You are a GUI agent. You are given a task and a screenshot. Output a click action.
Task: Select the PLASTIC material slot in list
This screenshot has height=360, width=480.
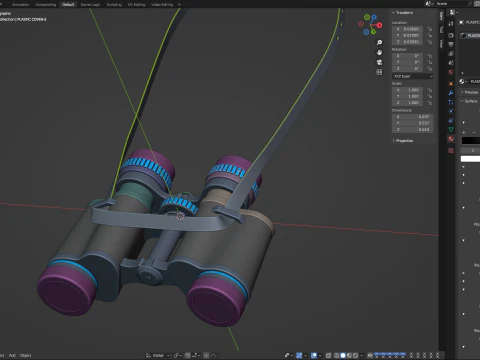tap(470, 35)
